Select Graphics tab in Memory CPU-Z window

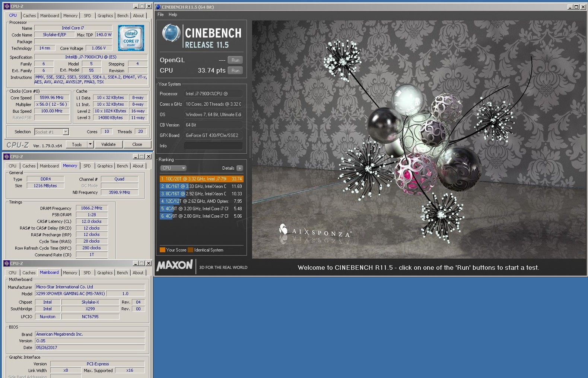point(105,166)
